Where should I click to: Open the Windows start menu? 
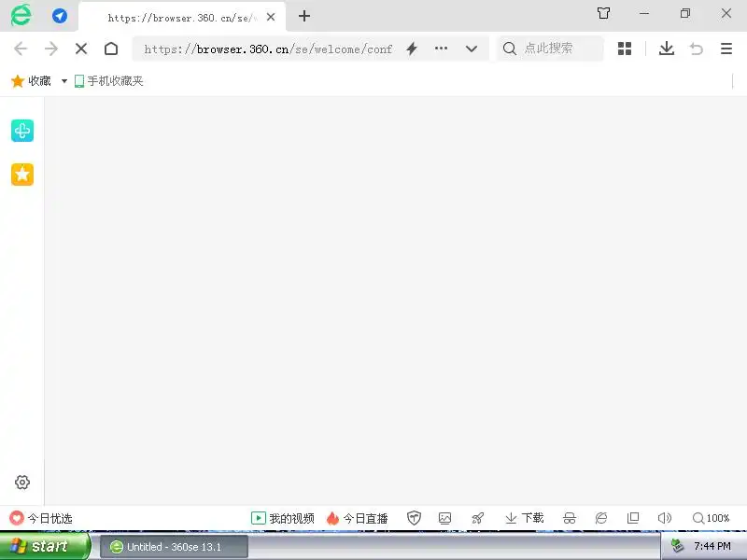45,546
